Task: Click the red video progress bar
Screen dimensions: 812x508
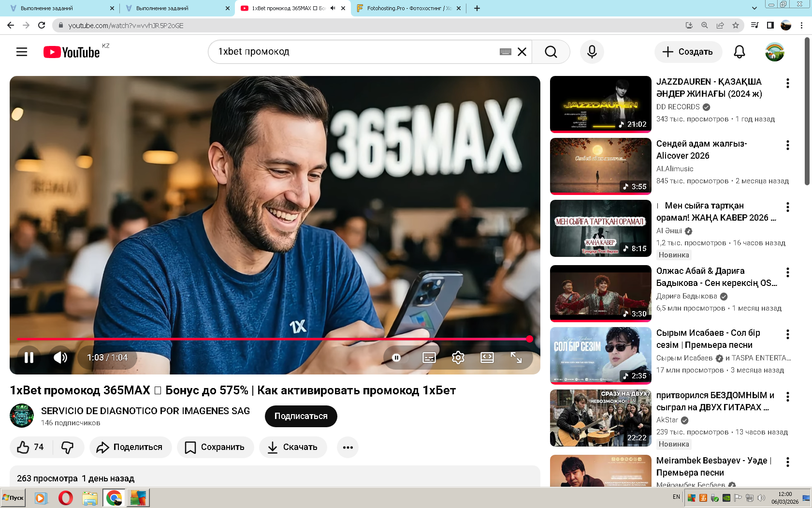Action: [271, 339]
